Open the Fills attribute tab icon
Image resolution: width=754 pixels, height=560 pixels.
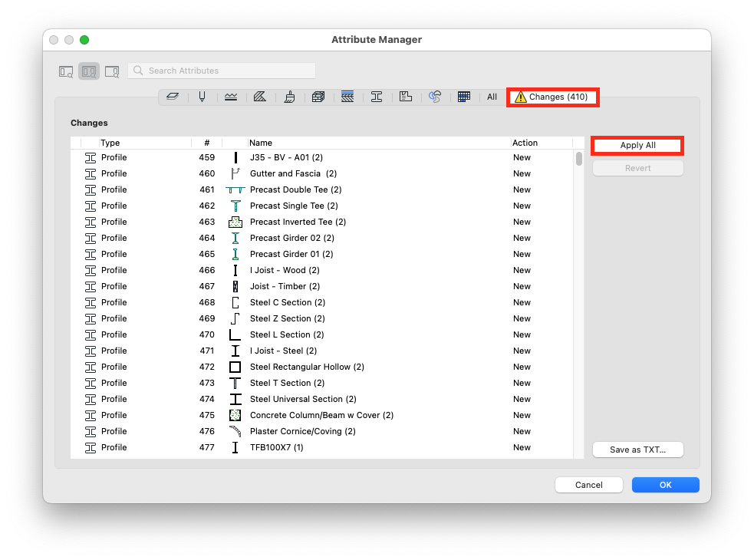pyautogui.click(x=260, y=97)
